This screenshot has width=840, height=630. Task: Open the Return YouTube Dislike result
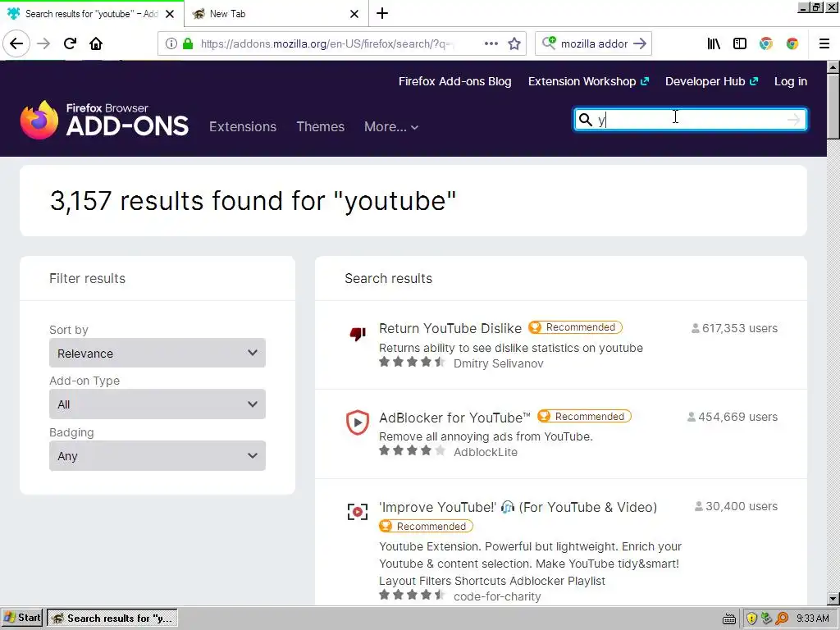(x=450, y=328)
